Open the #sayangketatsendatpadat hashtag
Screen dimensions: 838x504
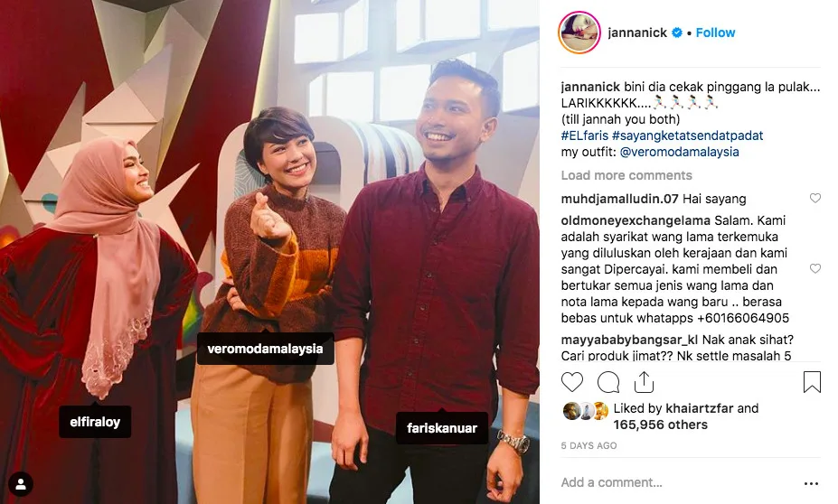tap(687, 135)
